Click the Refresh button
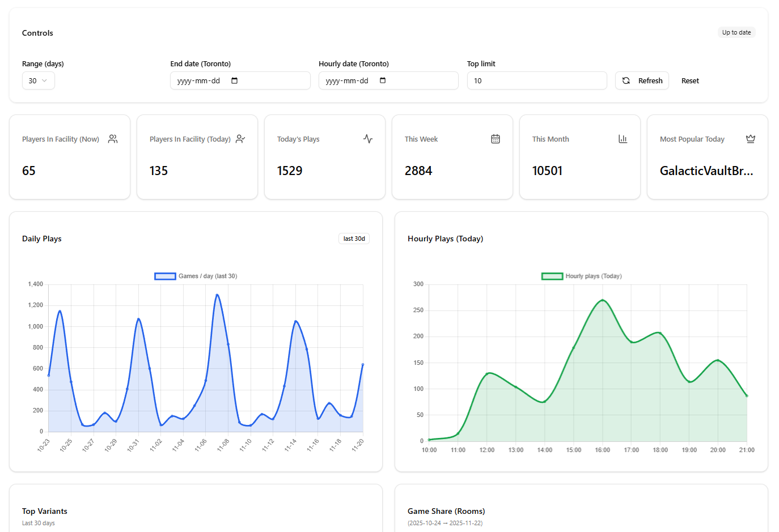The width and height of the screenshot is (779, 532). tap(642, 80)
